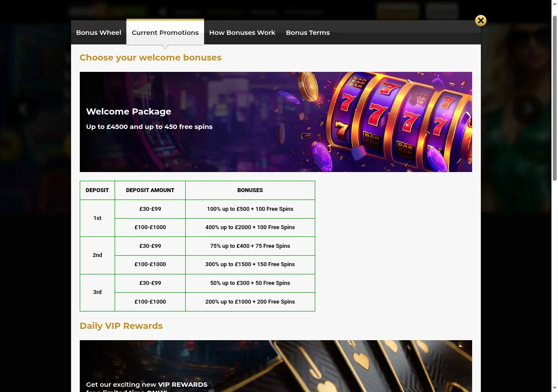Click the 'Daily VIP Rewards' heading
The image size is (558, 392).
click(x=121, y=326)
